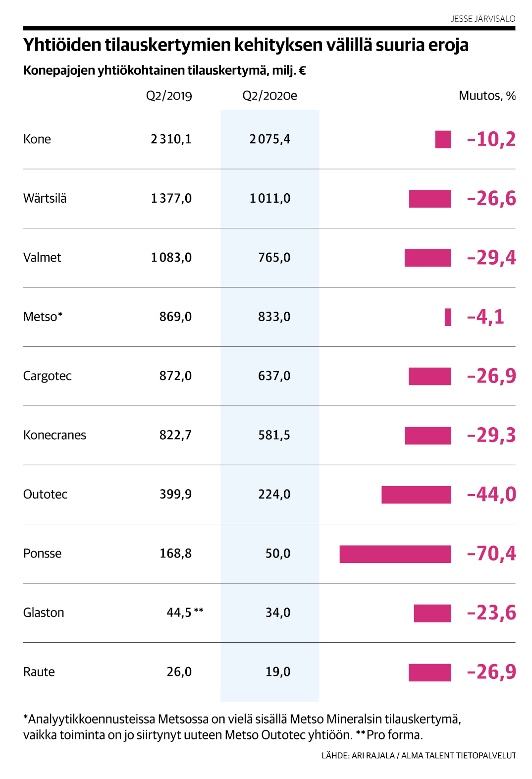Click Glaston's pro forma value 44,5
532x779 pixels.
(x=179, y=612)
